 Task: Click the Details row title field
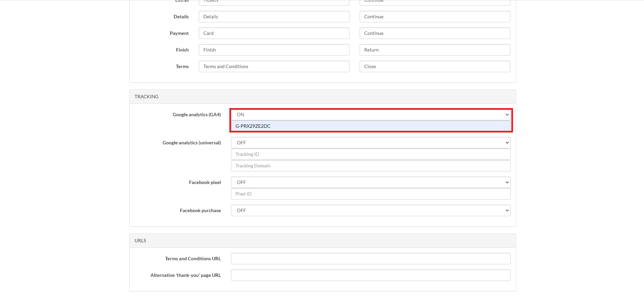(x=274, y=17)
